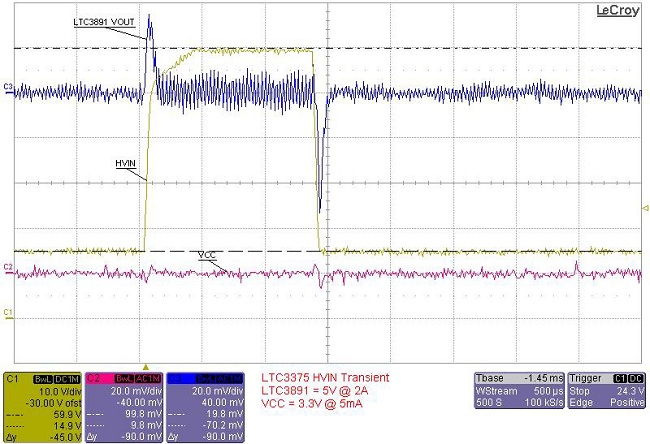
Task: Click the C2 offset value -40.00 mV
Action: 139,403
